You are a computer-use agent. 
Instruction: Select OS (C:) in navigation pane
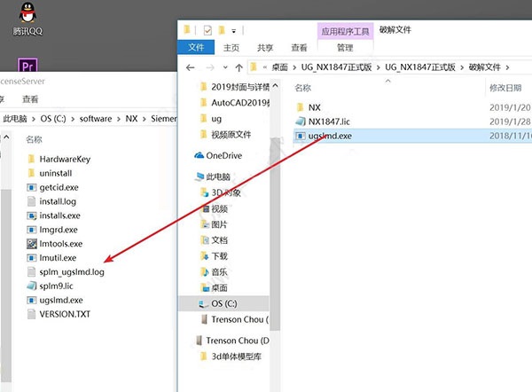point(225,303)
